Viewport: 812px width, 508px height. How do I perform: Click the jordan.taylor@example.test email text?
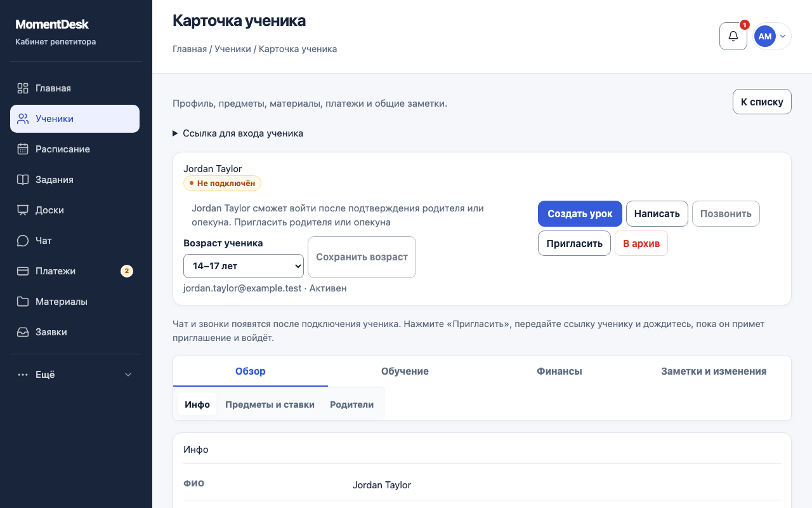point(242,288)
